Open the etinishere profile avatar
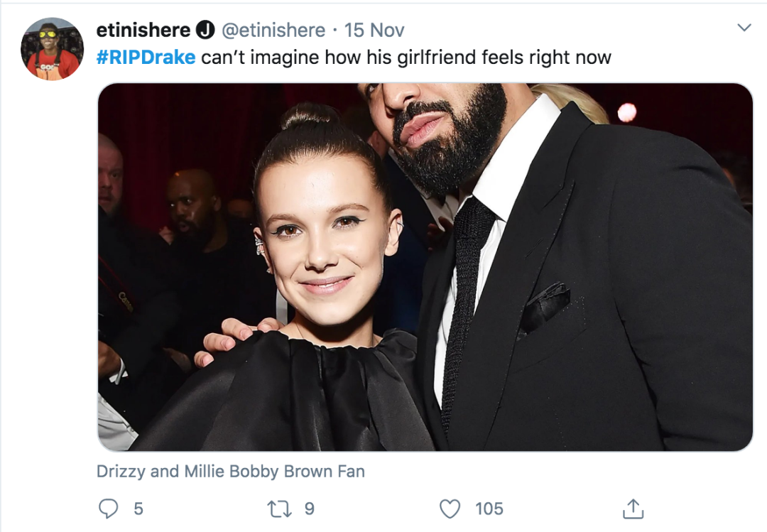 coord(52,49)
